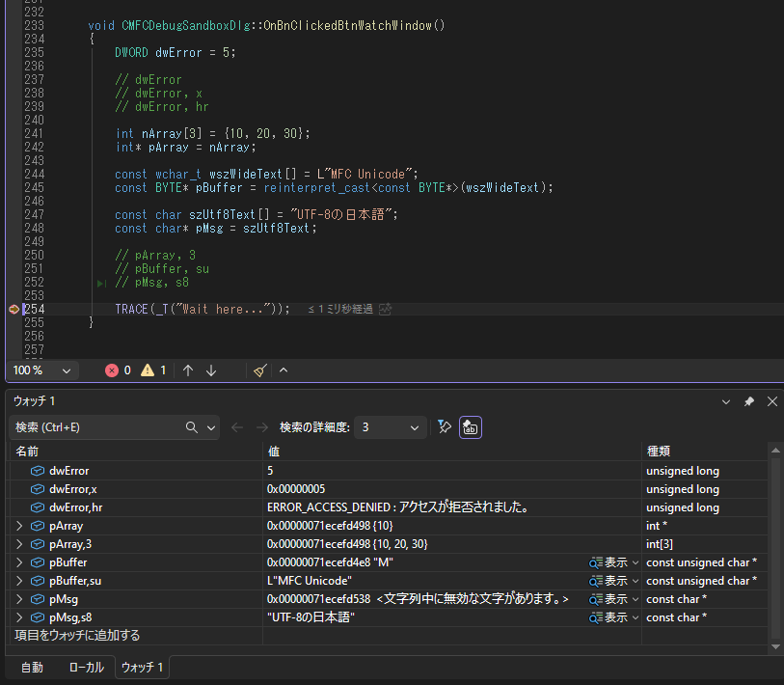Image resolution: width=784 pixels, height=685 pixels.
Task: Click the icon after the elapsed time tip
Action: (x=385, y=310)
